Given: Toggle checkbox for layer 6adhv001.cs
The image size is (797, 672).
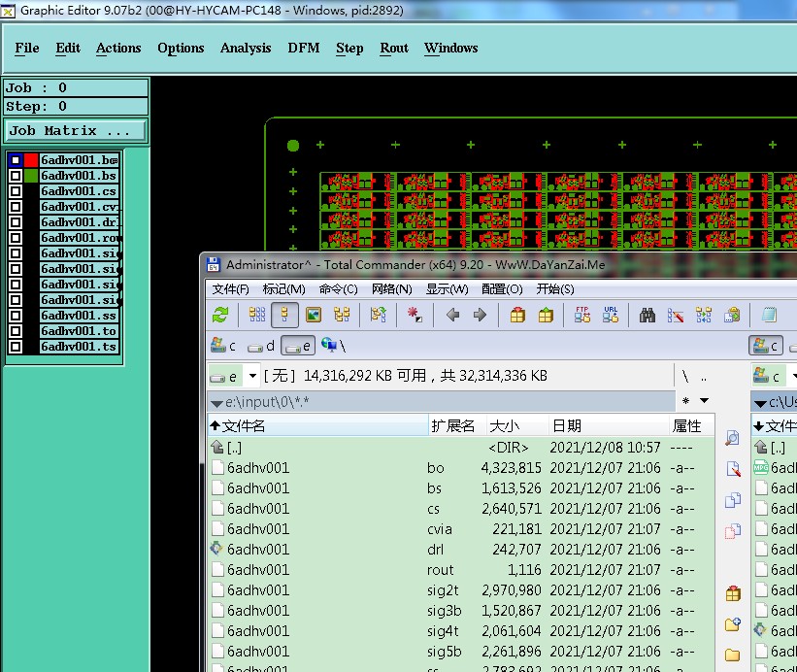Looking at the screenshot, I should [x=16, y=191].
